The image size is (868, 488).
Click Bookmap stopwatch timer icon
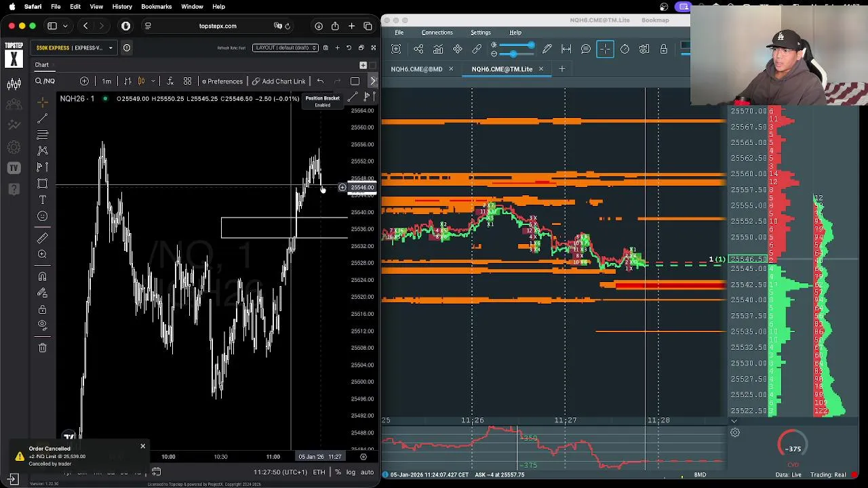click(625, 49)
